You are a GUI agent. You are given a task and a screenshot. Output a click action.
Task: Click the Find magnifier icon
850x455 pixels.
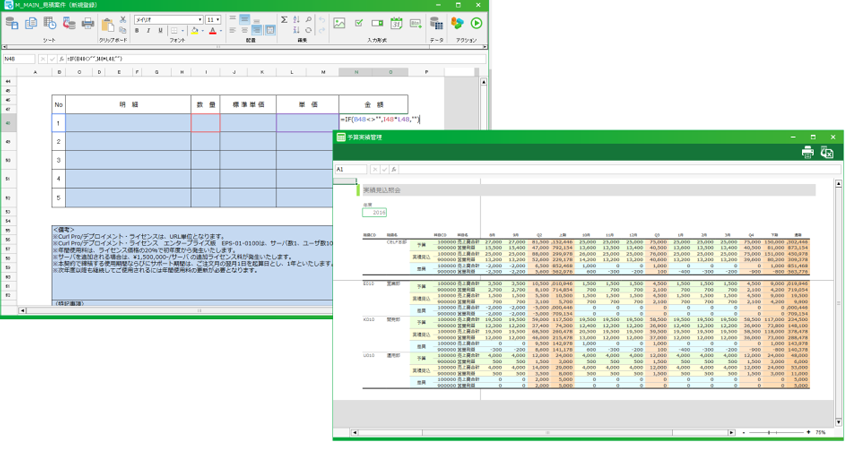click(x=308, y=20)
